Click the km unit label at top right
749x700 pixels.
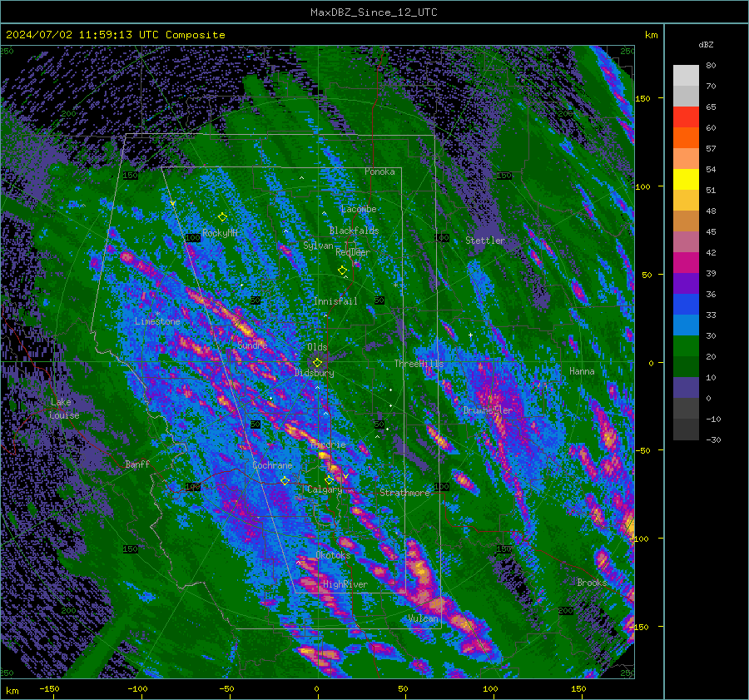651,35
